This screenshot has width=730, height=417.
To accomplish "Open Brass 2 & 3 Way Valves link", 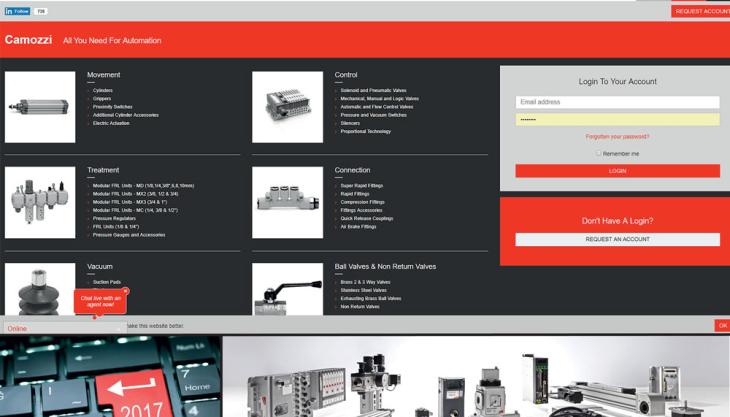I will [x=365, y=282].
